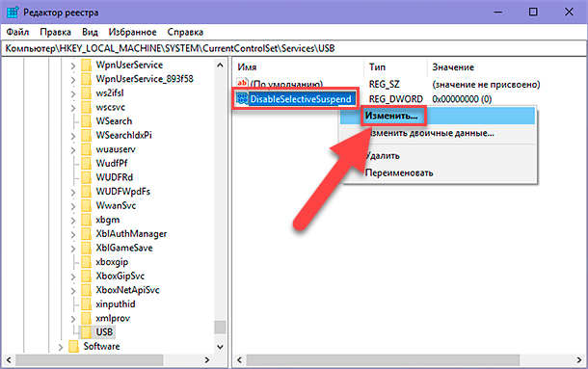Choose Изменить двоичные данные... context entry

[x=438, y=133]
